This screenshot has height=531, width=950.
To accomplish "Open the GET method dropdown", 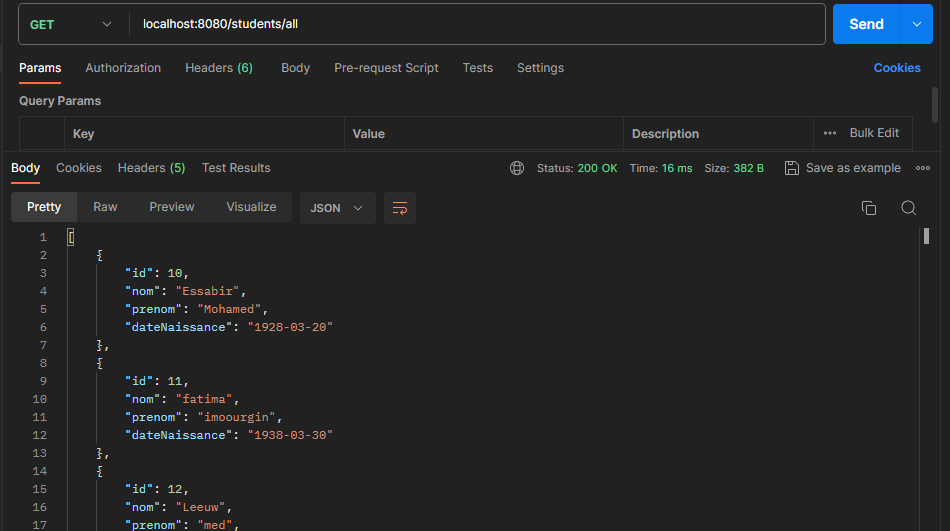I will [x=71, y=24].
